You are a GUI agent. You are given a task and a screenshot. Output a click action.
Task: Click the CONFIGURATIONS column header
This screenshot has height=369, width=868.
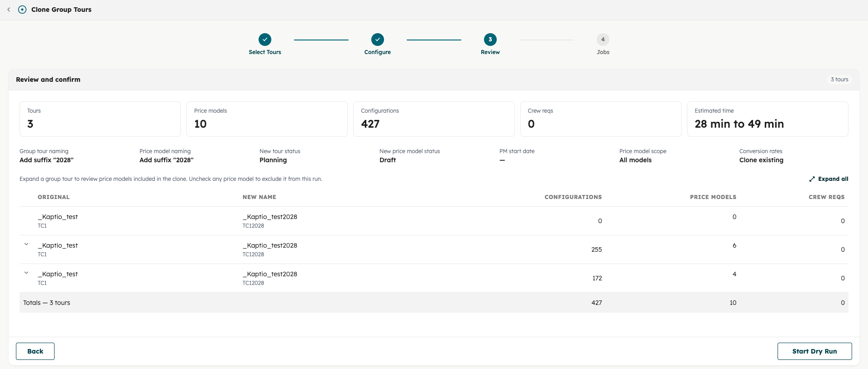(x=573, y=197)
